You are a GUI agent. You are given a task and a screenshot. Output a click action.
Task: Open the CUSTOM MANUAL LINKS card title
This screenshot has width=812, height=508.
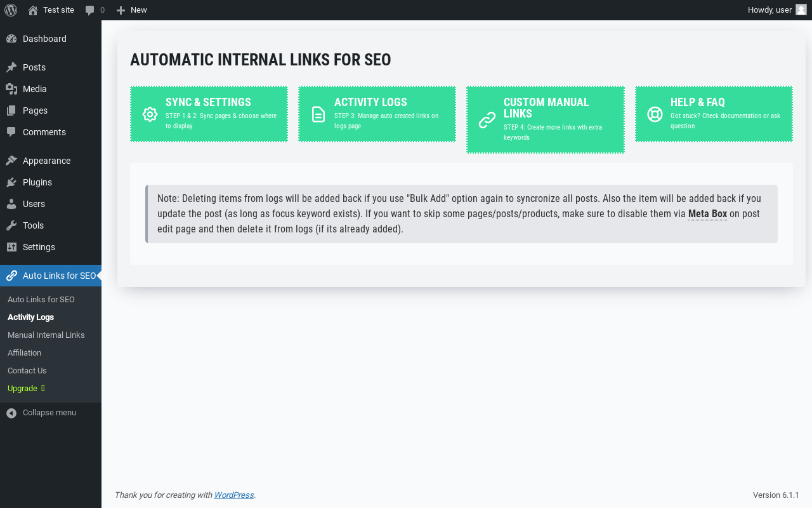[x=546, y=108]
